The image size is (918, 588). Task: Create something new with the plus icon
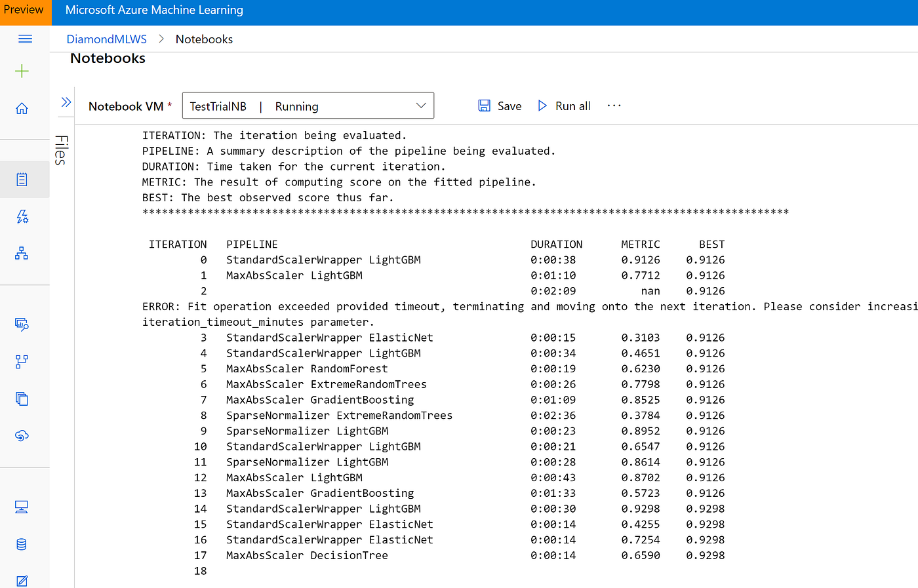(22, 71)
